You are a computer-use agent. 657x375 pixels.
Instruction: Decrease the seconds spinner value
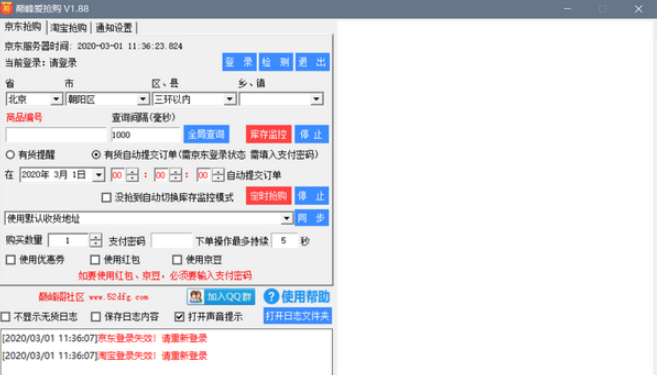point(218,178)
